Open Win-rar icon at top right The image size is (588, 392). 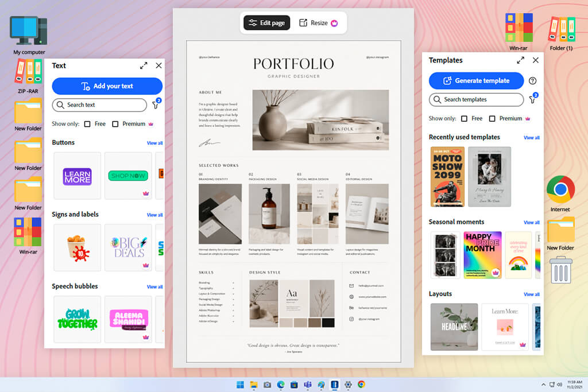pos(519,32)
